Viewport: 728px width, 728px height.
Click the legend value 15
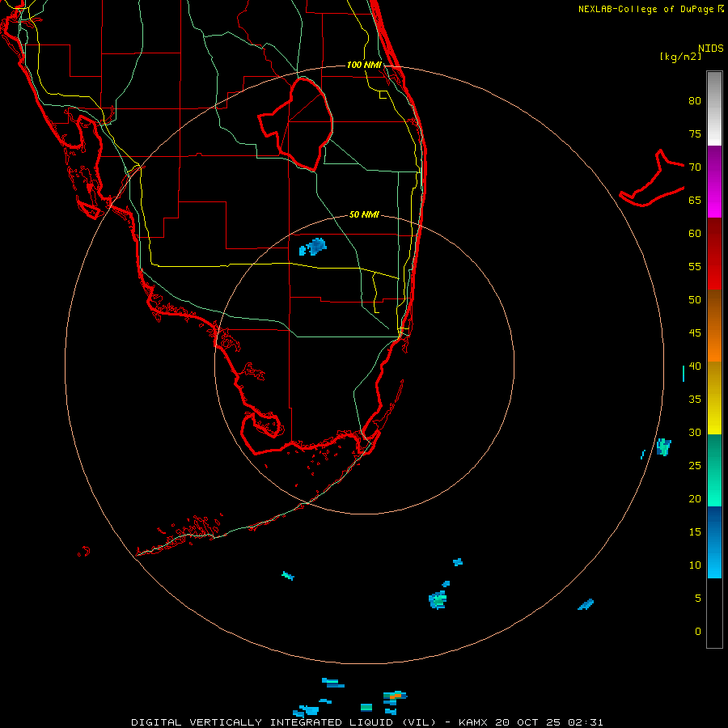695,532
